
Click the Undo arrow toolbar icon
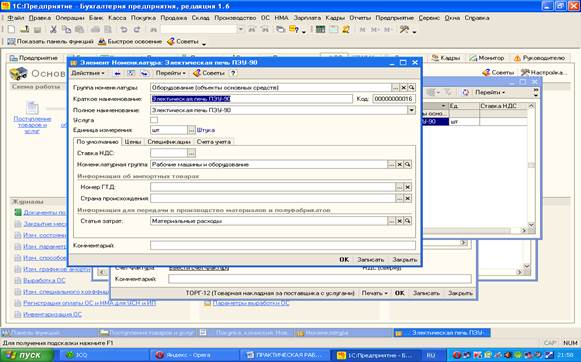click(x=124, y=29)
